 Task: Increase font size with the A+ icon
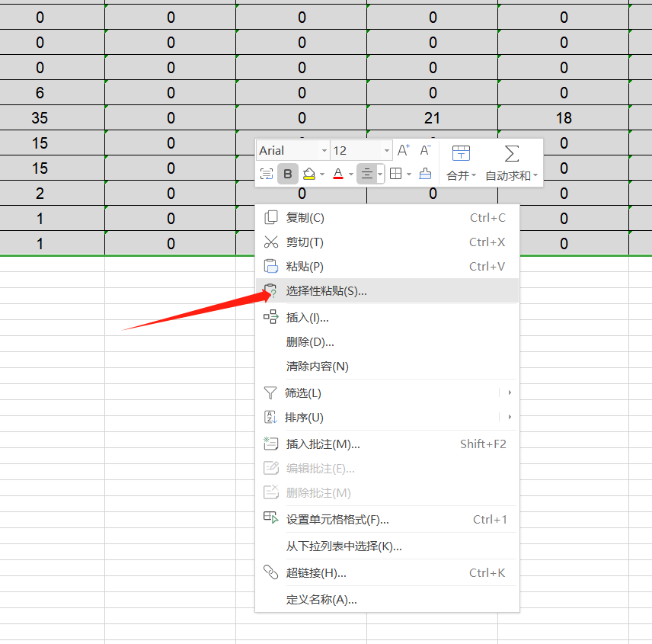click(x=403, y=151)
